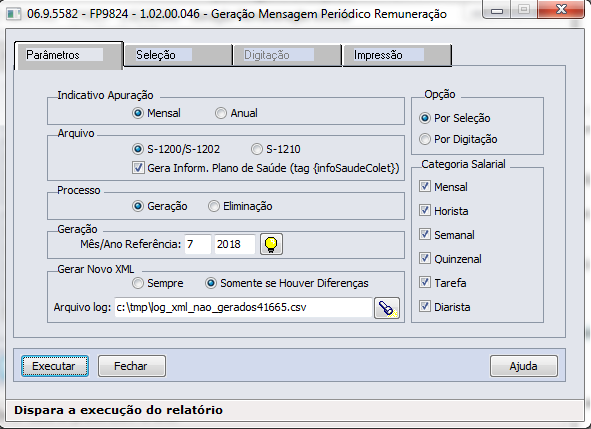The height and width of the screenshot is (429, 591).
Task: Switch to the Seleção tab
Action: [x=178, y=55]
